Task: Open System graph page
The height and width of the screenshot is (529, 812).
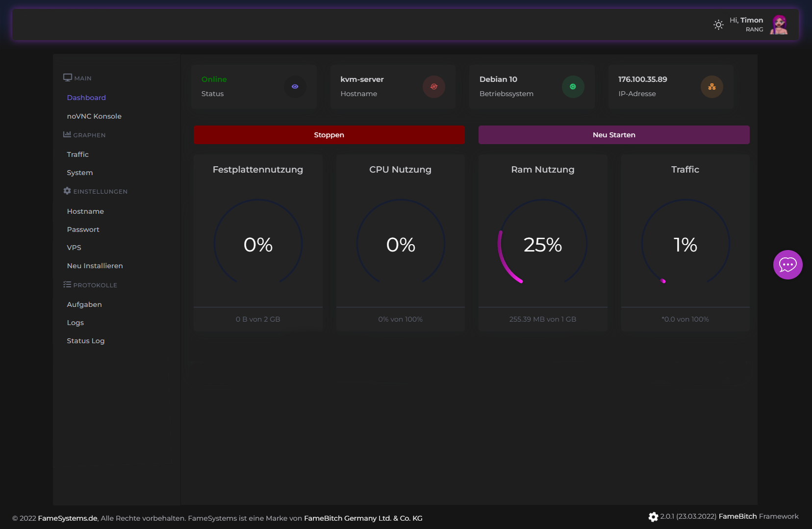Action: (80, 173)
